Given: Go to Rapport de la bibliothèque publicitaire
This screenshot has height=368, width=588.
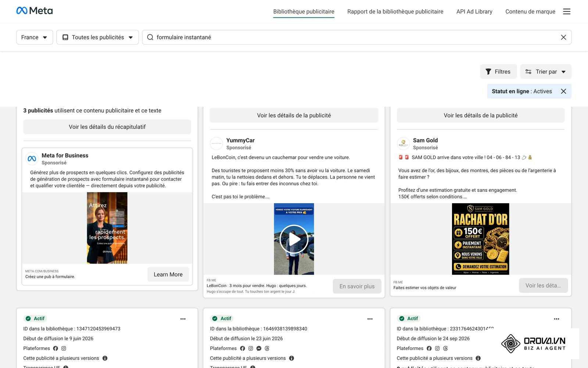Looking at the screenshot, I should 395,11.
